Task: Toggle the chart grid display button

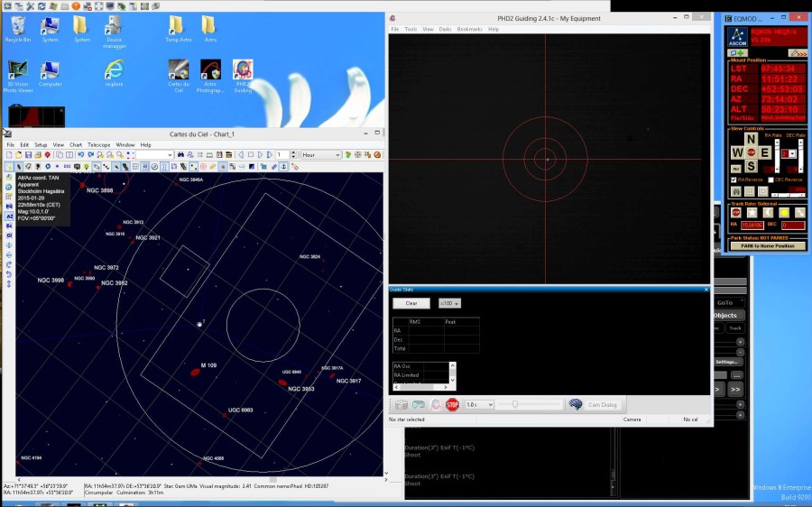Action: [x=135, y=166]
